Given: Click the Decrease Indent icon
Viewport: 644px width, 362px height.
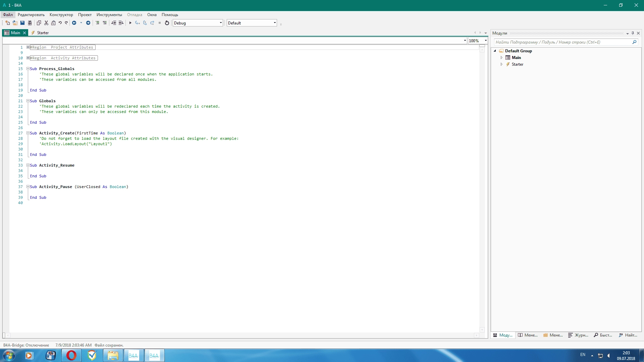Looking at the screenshot, I should click(x=114, y=23).
